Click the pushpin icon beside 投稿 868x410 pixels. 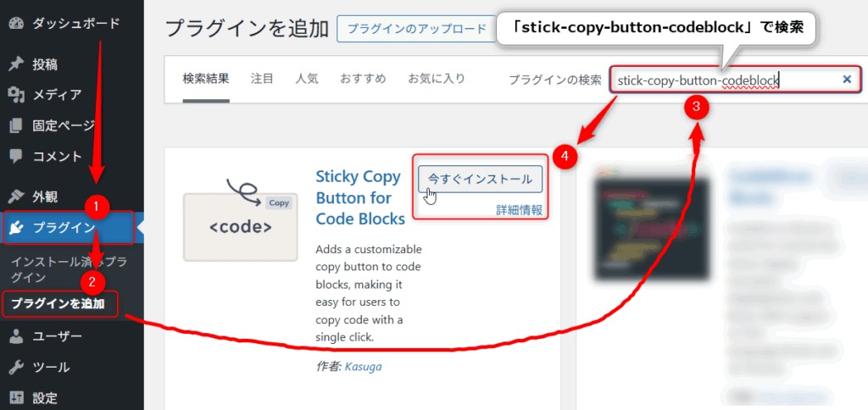(x=16, y=64)
